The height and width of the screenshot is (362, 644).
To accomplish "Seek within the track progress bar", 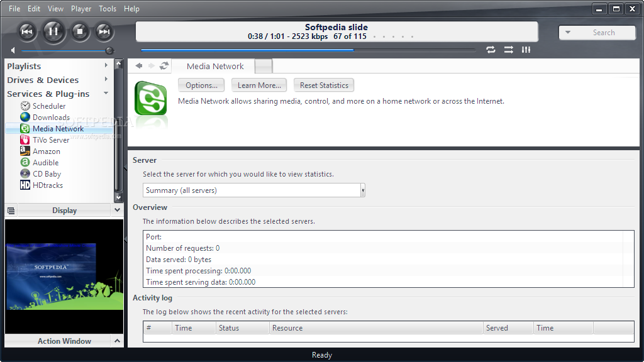I will 308,50.
